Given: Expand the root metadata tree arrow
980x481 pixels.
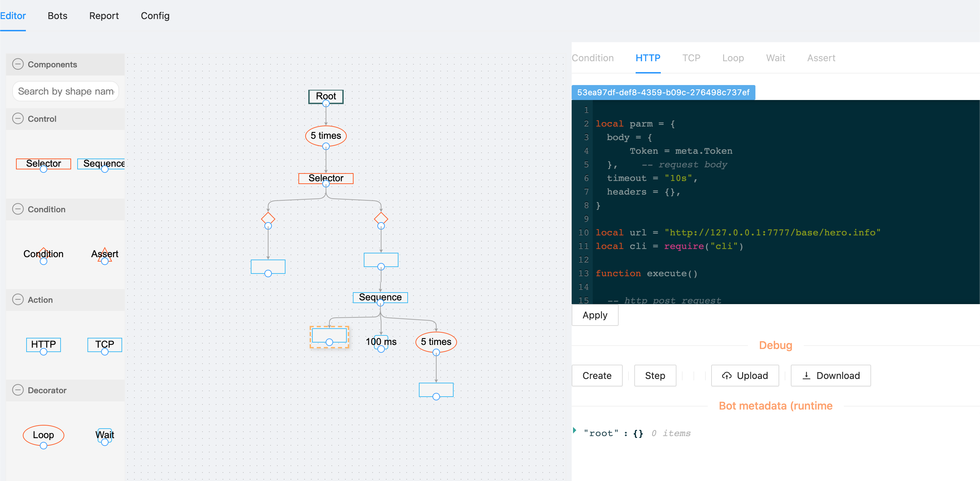Looking at the screenshot, I should coord(574,430).
